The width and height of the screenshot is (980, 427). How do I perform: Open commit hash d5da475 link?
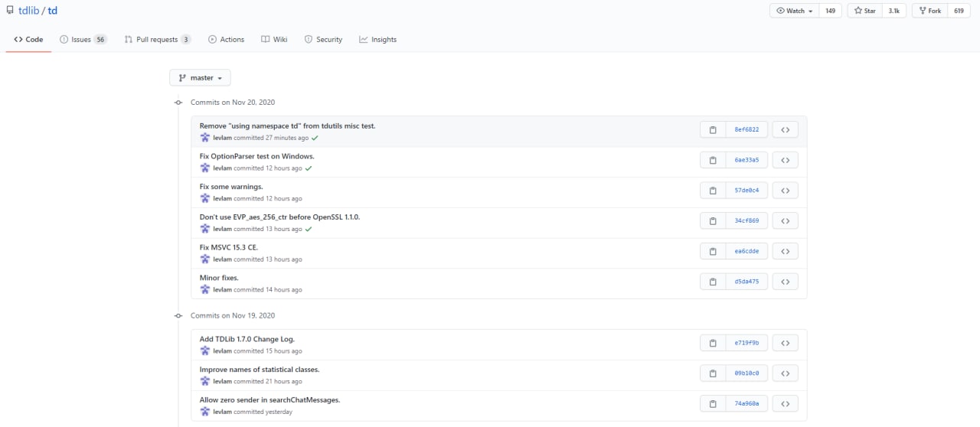(746, 282)
